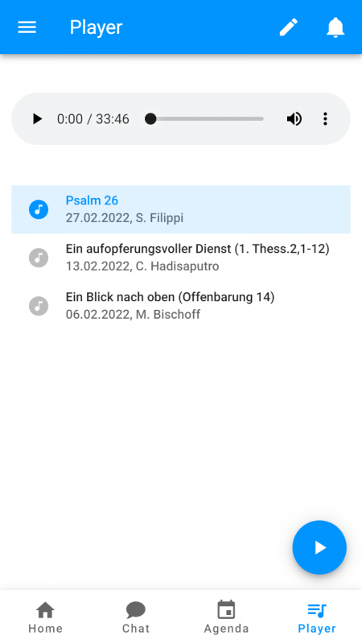Mute audio with the speaker icon
Viewport: 362px width, 644px height.
pyautogui.click(x=294, y=119)
